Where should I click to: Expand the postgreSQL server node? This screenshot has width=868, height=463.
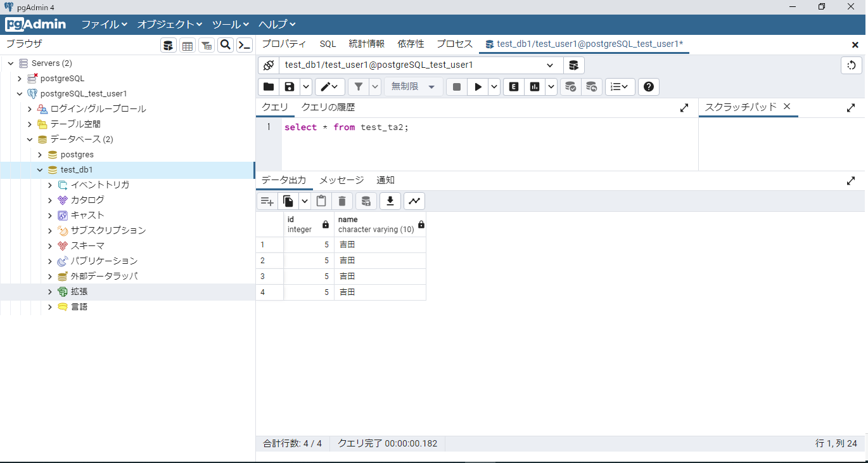20,79
